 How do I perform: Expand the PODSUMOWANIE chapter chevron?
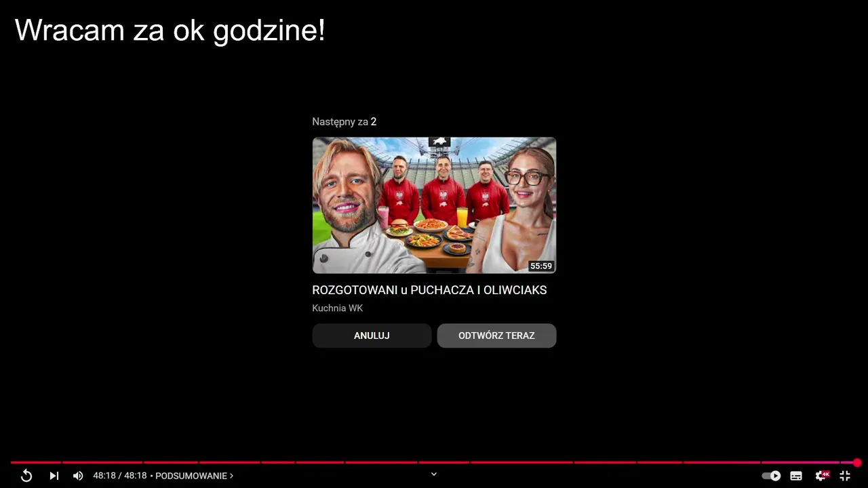(x=231, y=476)
